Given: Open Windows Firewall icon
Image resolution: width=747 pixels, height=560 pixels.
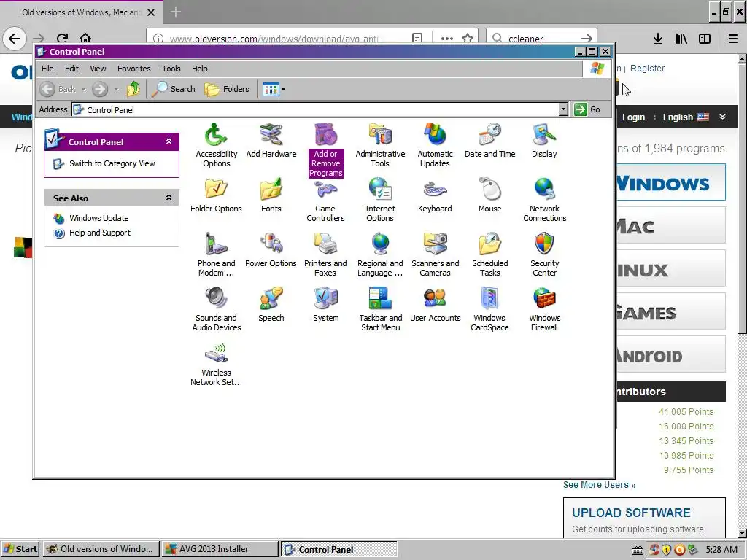Looking at the screenshot, I should (544, 309).
